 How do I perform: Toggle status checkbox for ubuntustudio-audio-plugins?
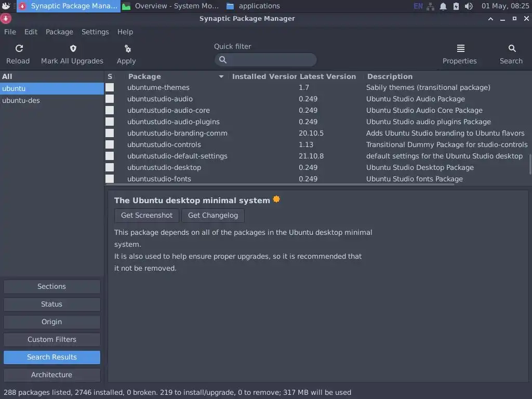110,122
